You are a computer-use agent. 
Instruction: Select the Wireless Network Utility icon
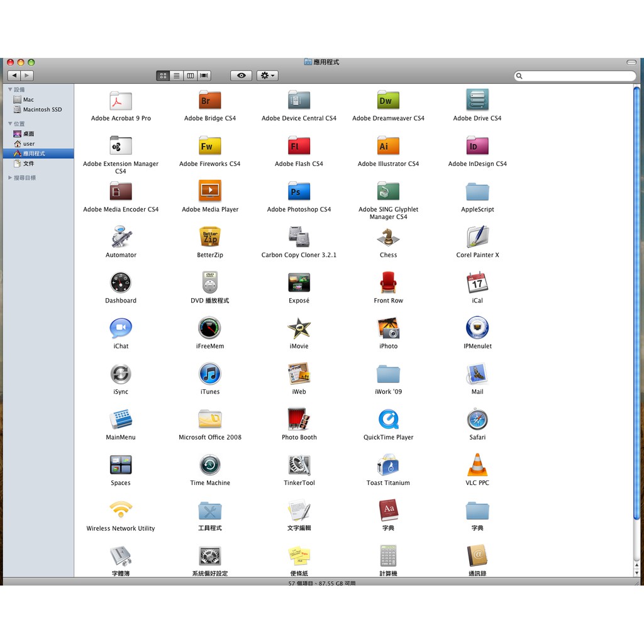(x=121, y=509)
